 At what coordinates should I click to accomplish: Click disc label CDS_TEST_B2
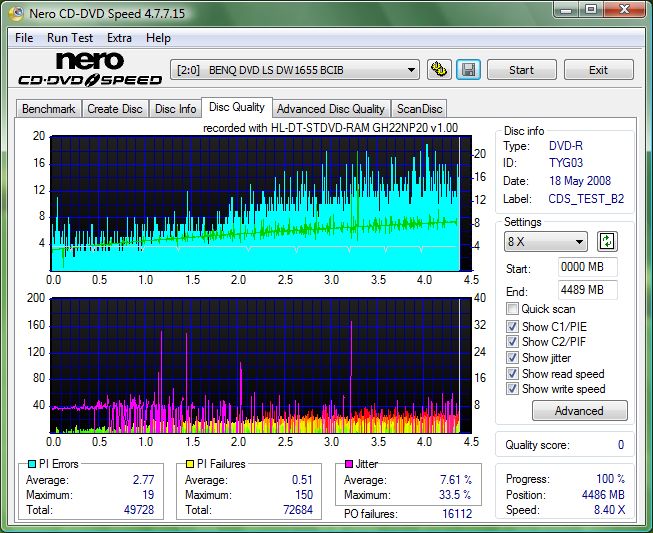click(x=586, y=199)
